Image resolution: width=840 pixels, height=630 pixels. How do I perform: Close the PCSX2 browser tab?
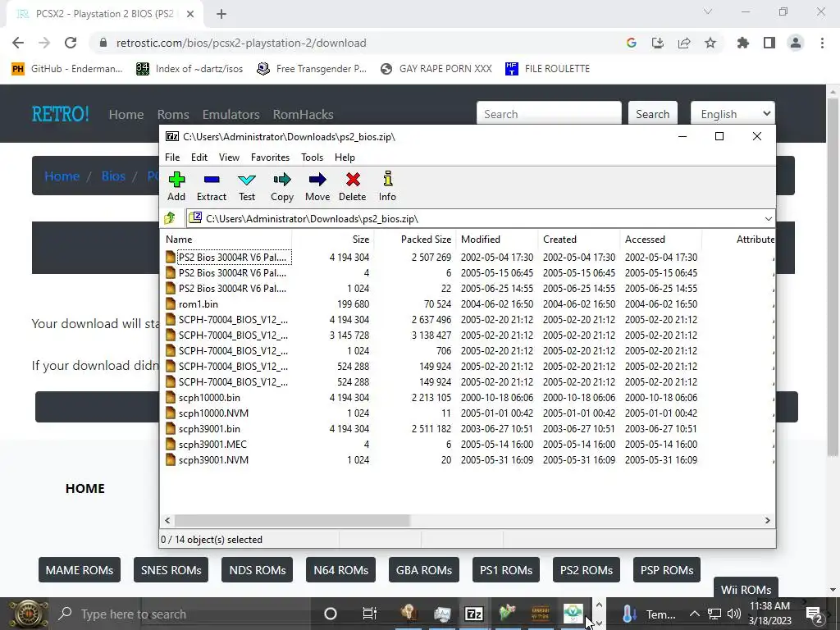point(190,14)
